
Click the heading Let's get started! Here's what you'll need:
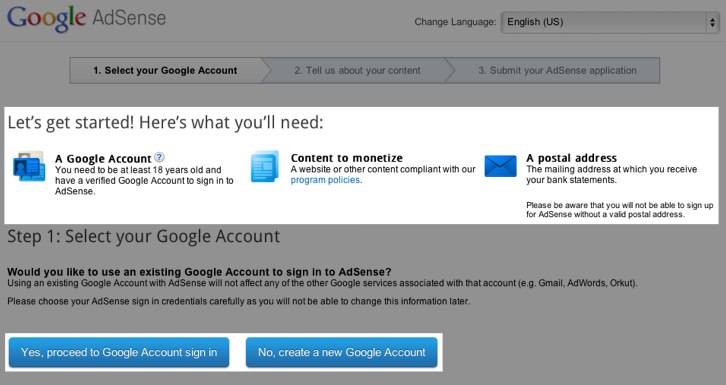[x=166, y=123]
